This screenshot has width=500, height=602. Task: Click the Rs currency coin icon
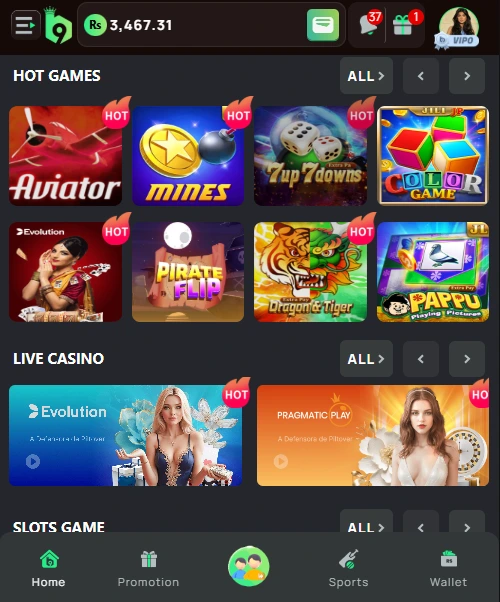pos(95,25)
